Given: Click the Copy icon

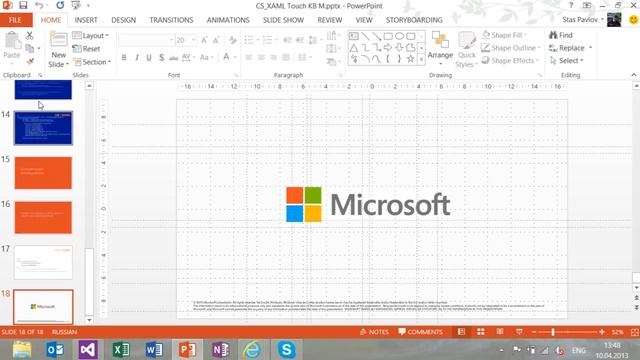Looking at the screenshot, I should click(30, 49).
